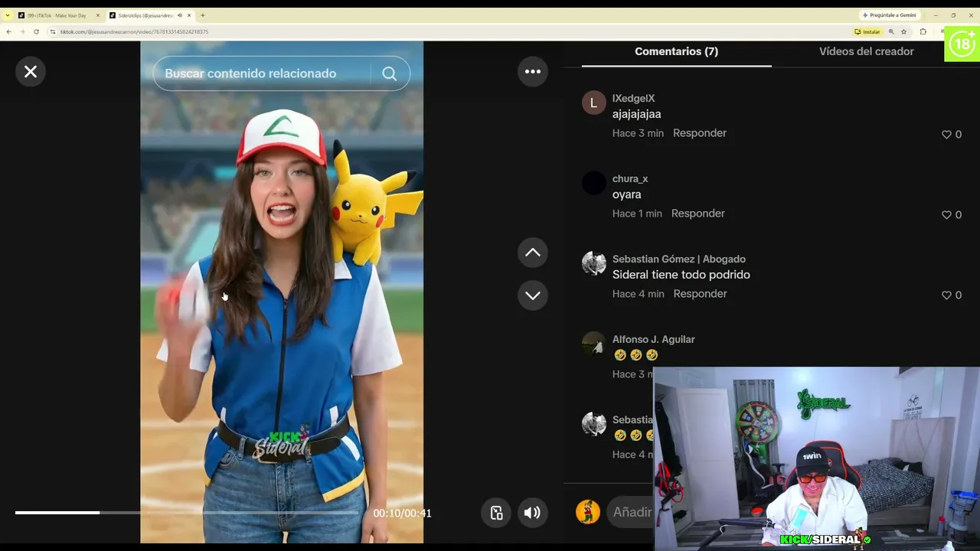Click the video time '00:10/00:41'

tap(402, 514)
